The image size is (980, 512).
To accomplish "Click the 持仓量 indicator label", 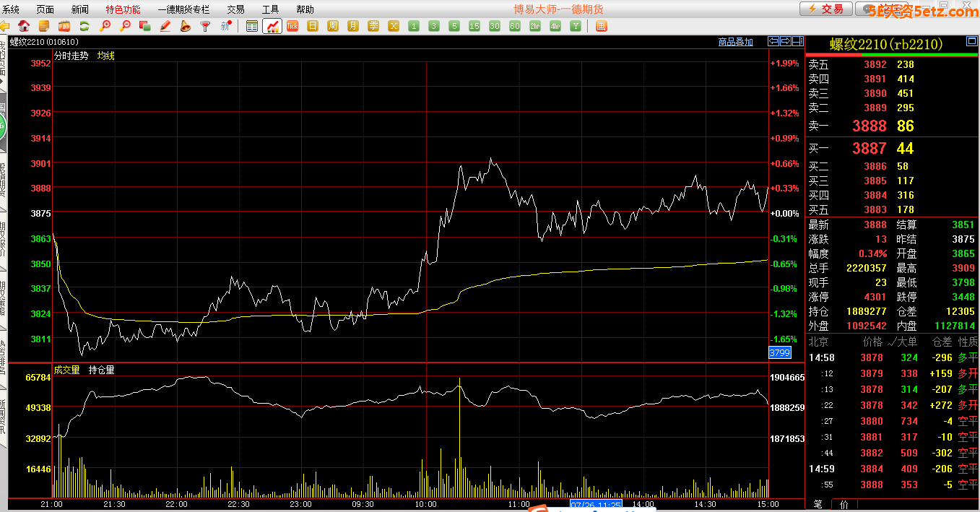I will coord(101,370).
